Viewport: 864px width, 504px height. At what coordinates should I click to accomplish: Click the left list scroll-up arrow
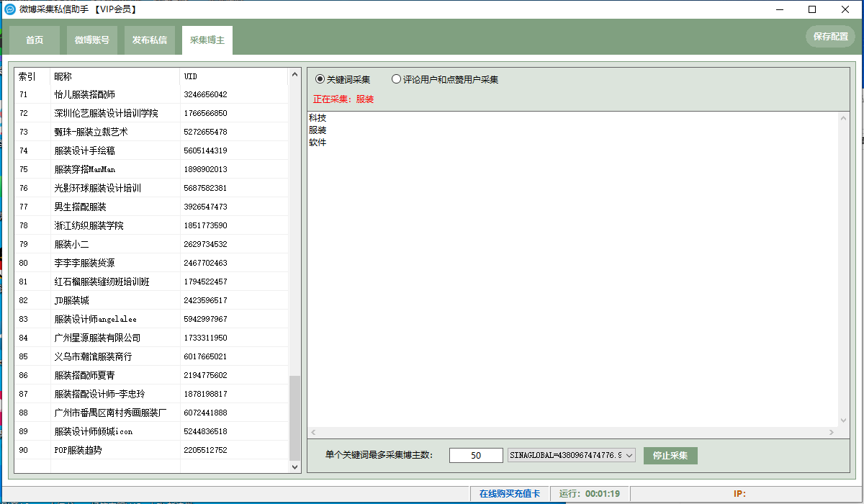pos(294,74)
